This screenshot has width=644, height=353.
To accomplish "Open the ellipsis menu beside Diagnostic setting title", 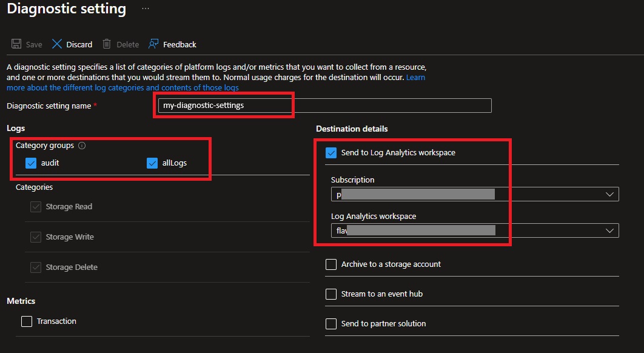I will click(146, 8).
